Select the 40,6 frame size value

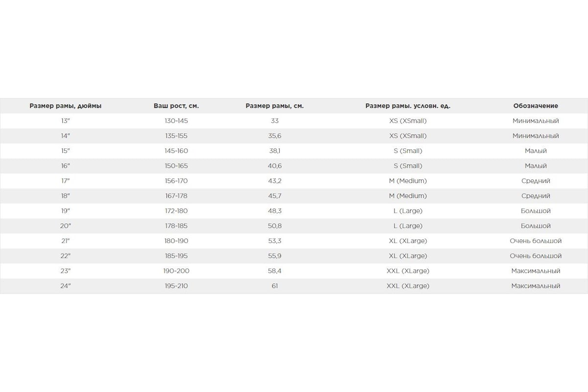[x=274, y=166]
